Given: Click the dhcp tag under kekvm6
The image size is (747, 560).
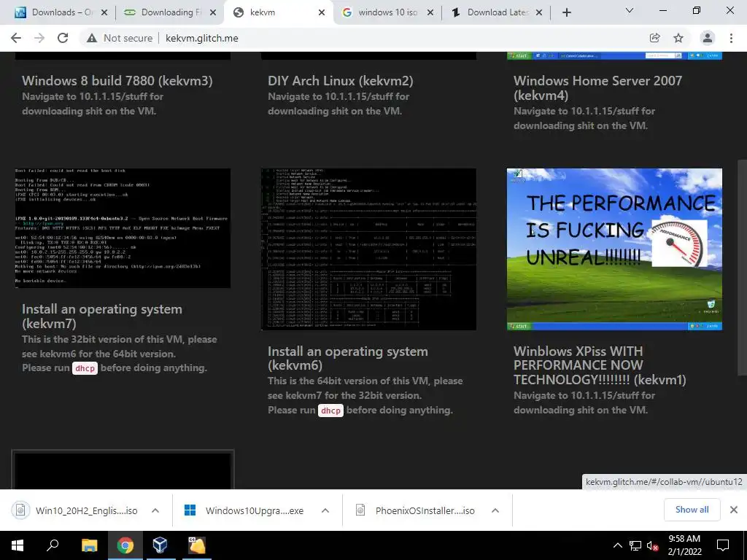Looking at the screenshot, I should [330, 411].
